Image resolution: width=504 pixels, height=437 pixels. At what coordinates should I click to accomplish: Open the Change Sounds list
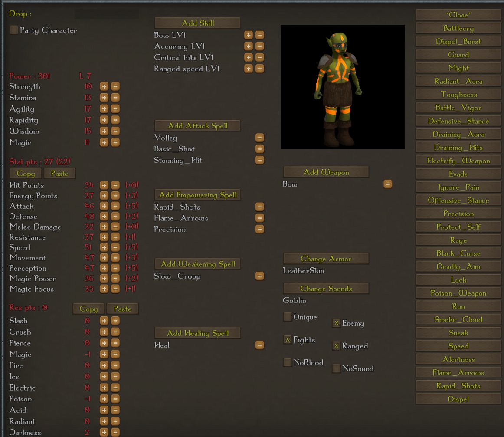[326, 289]
